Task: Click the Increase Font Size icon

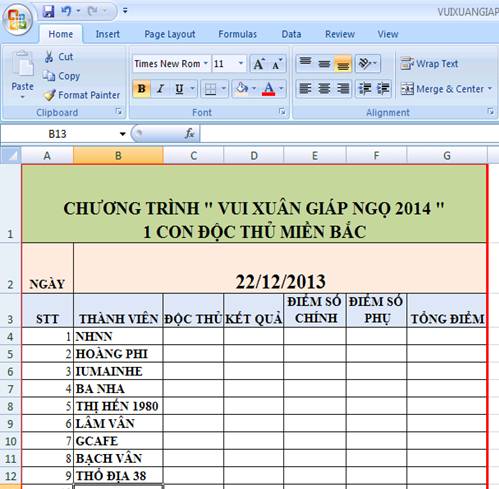Action: click(x=259, y=64)
